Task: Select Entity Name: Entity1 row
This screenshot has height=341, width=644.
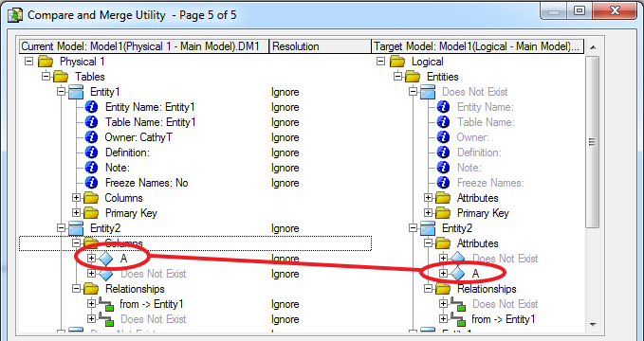Action: 150,107
